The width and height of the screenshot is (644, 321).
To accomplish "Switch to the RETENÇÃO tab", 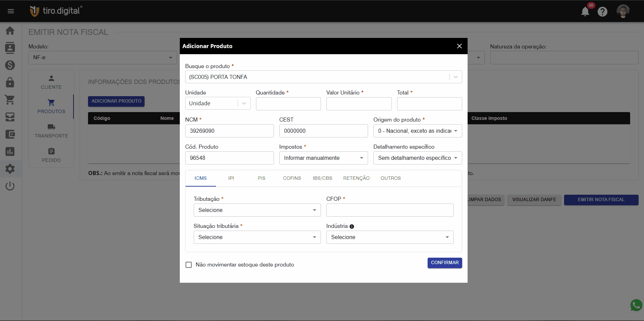I will point(356,178).
